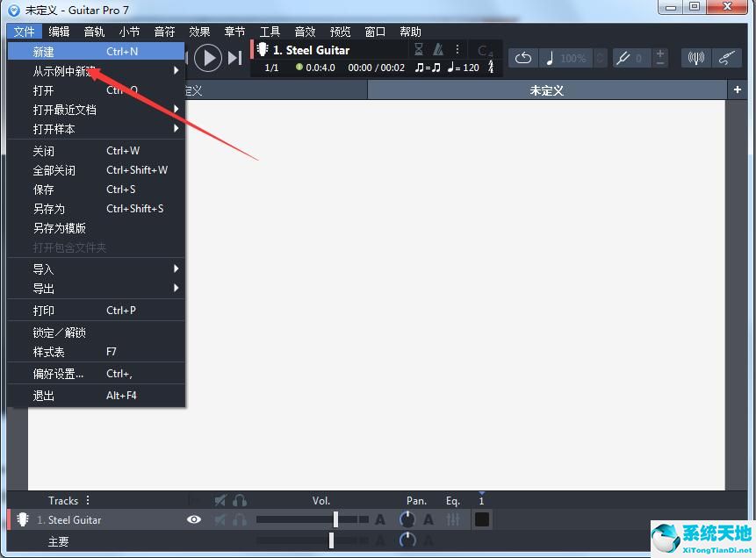Choose 另存为 from the menu
The height and width of the screenshot is (558, 756).
97,209
